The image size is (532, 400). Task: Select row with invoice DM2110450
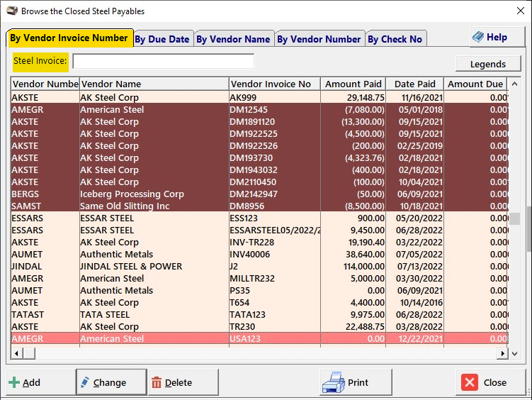(x=259, y=182)
